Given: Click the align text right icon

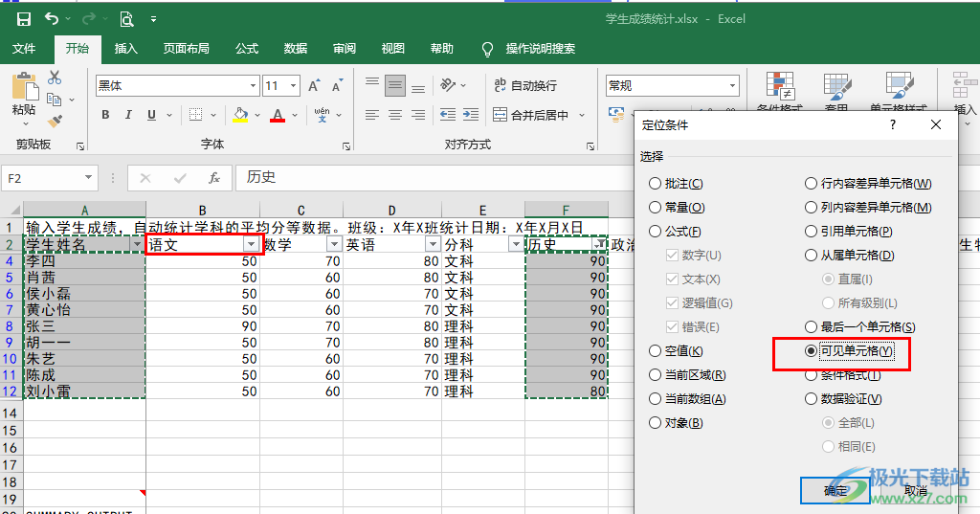Looking at the screenshot, I should pyautogui.click(x=418, y=115).
